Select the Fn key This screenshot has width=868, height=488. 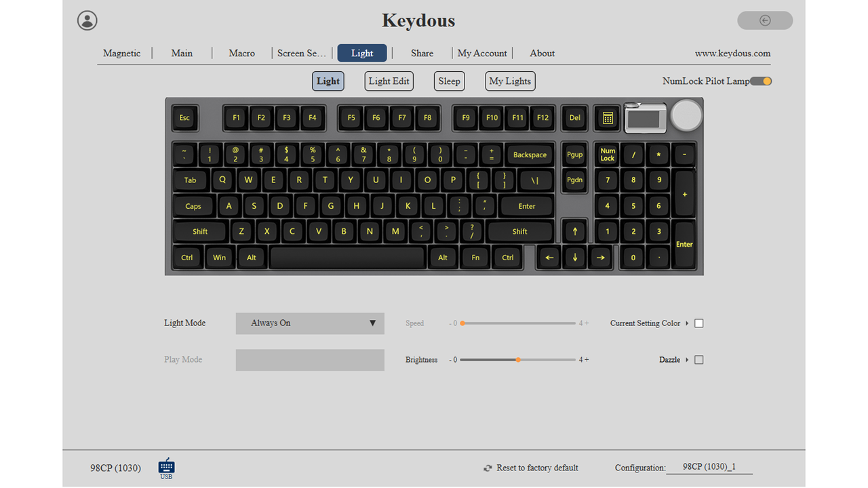coord(475,258)
